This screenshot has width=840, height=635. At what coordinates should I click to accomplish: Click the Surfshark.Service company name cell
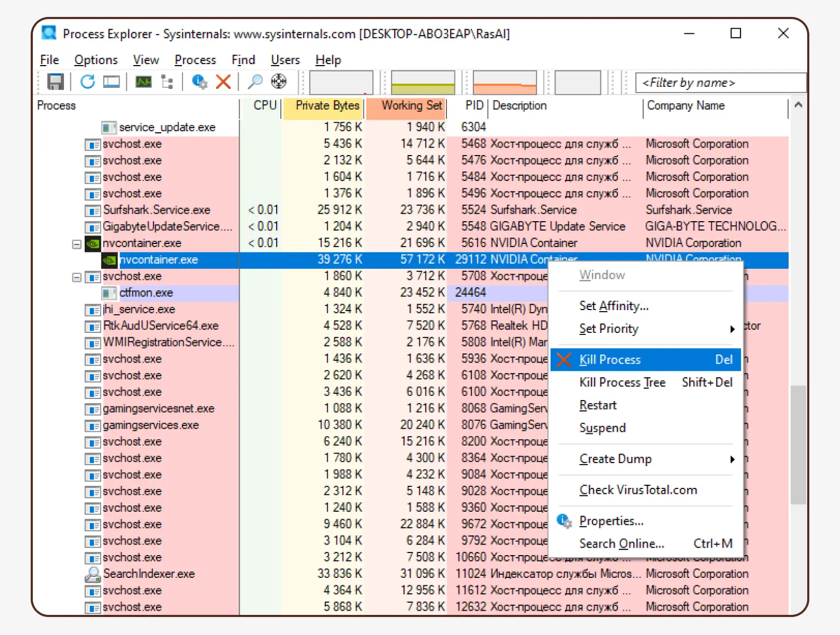689,210
